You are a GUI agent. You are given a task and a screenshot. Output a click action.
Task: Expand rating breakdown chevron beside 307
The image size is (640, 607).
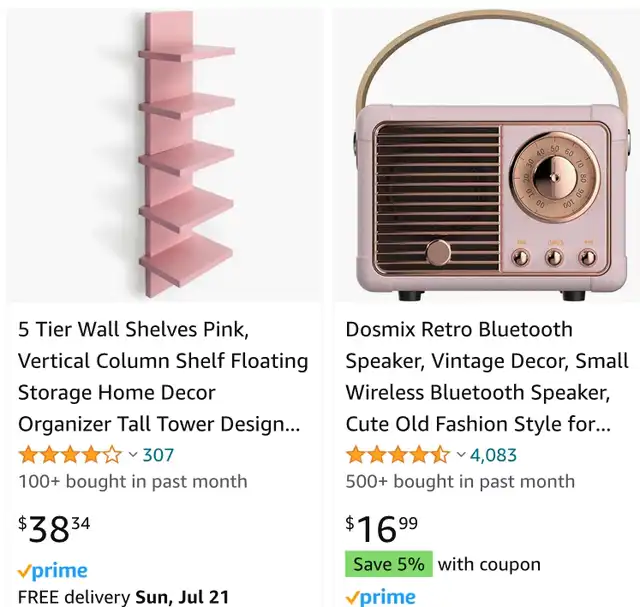click(x=133, y=454)
